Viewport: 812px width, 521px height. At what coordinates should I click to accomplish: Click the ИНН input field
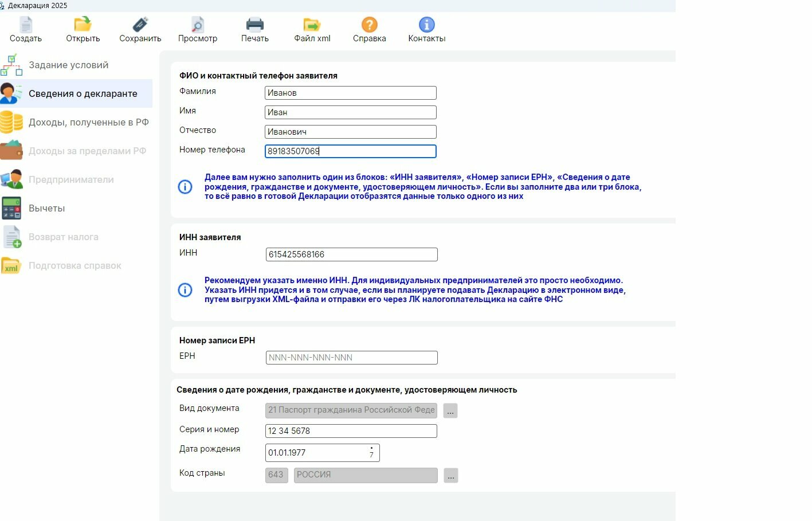(351, 254)
